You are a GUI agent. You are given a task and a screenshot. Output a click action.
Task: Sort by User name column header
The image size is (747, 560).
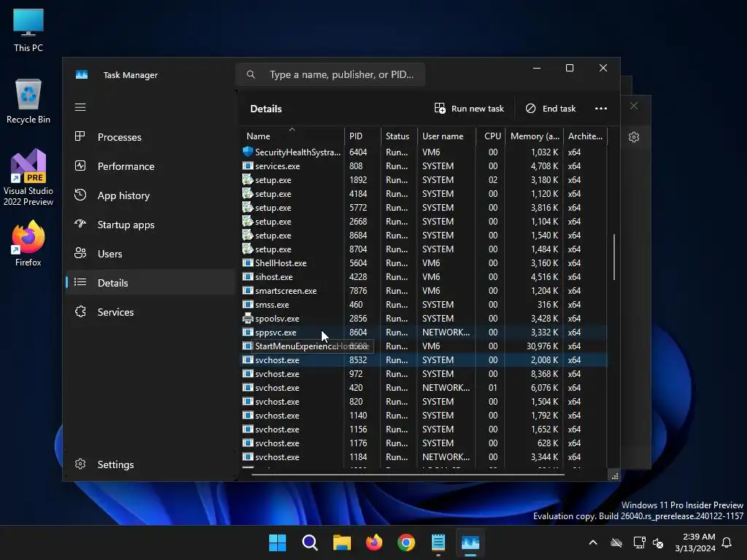point(446,136)
